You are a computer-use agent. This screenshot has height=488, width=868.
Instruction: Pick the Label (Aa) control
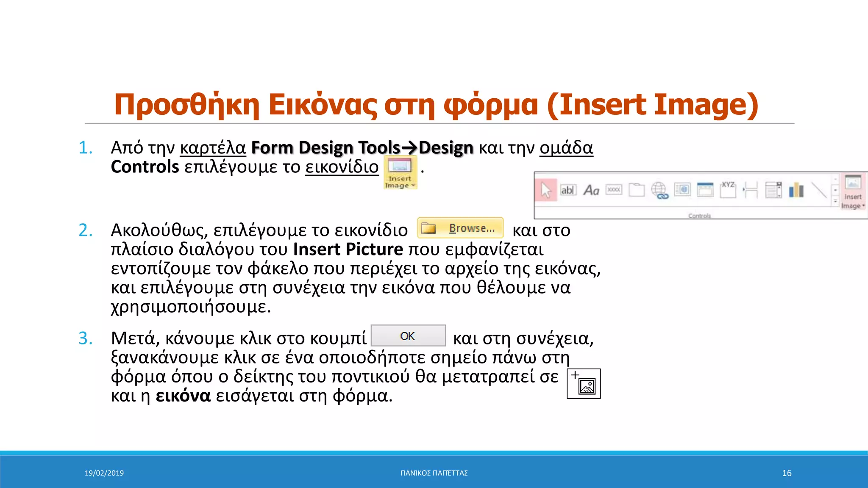point(591,190)
